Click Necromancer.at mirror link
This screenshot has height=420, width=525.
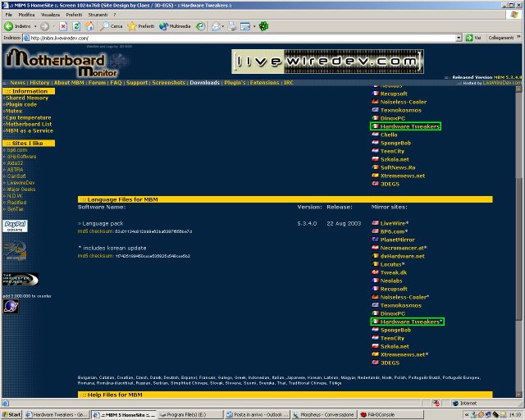pos(402,248)
